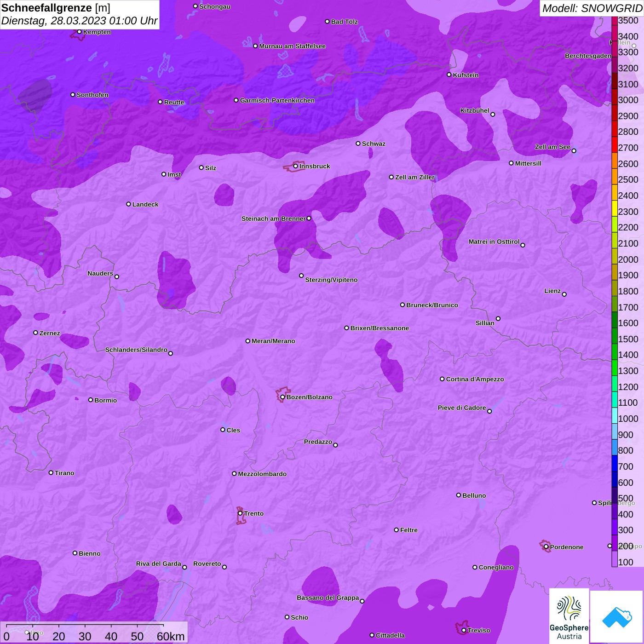Click the Bruneck/Brunico marker dot
Viewport: 644px width, 644px height.
click(x=402, y=305)
